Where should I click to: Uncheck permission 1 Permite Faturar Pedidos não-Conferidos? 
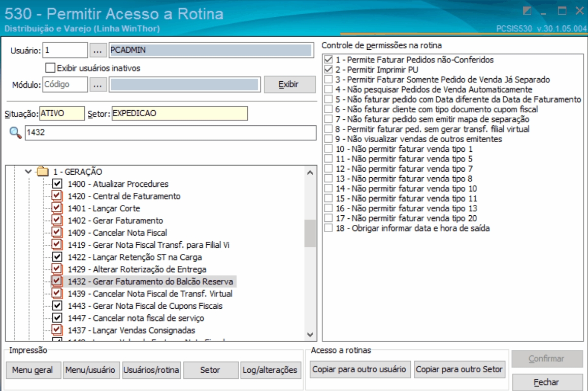329,59
